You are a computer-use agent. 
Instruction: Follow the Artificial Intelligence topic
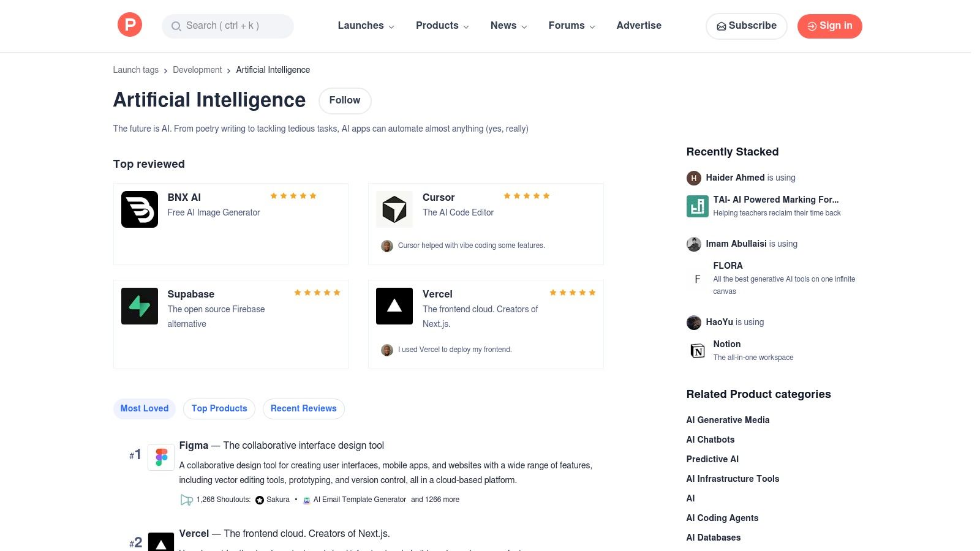click(x=344, y=100)
